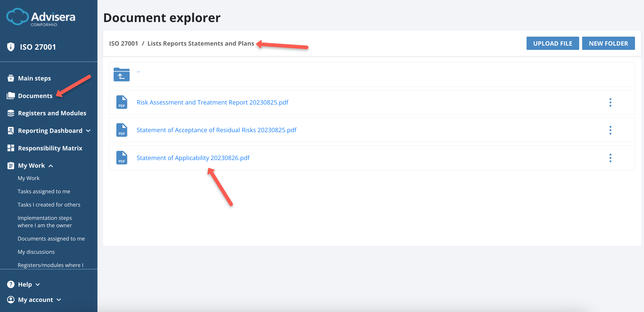Go to Registers and Modules
This screenshot has height=312, width=644.
click(x=52, y=113)
